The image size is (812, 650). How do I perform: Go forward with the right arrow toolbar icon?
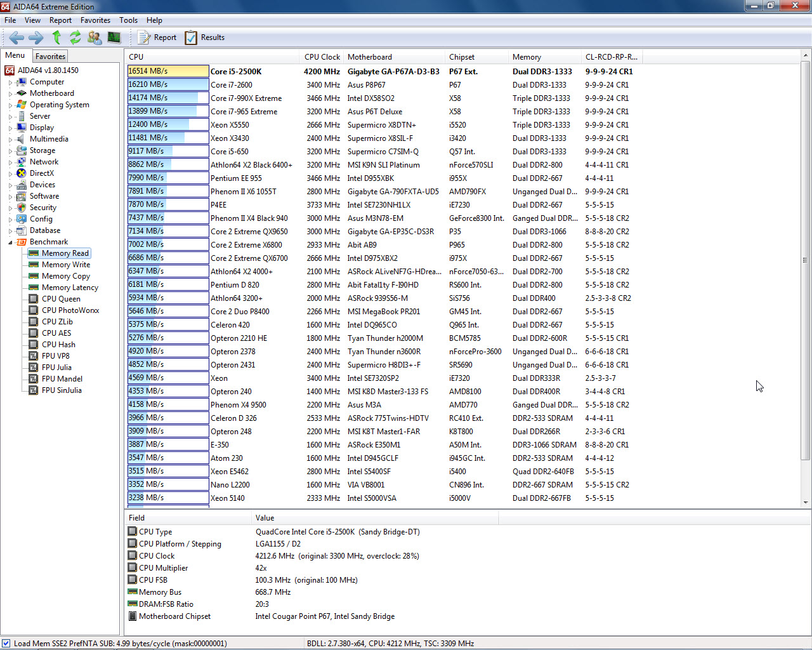click(x=36, y=37)
